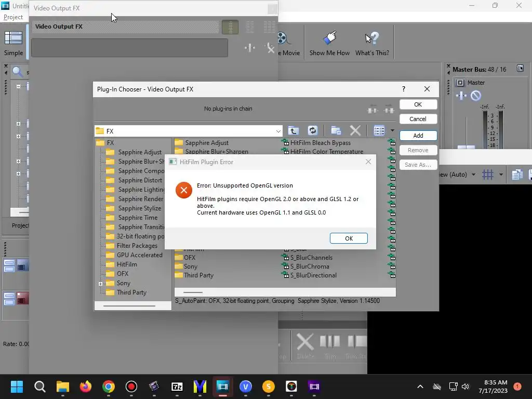Click the timeline Trim tool
Viewport: 532px width, 399px height.
coord(330,345)
